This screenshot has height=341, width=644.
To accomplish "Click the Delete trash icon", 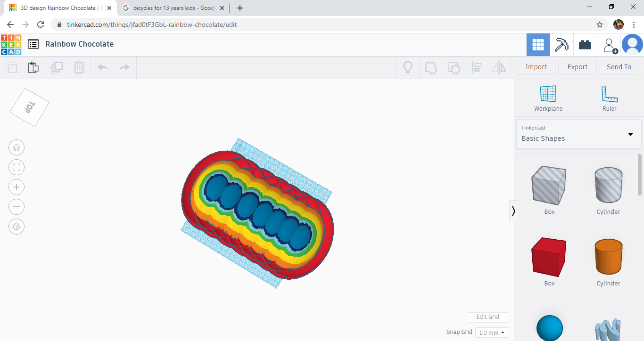I will (x=79, y=67).
